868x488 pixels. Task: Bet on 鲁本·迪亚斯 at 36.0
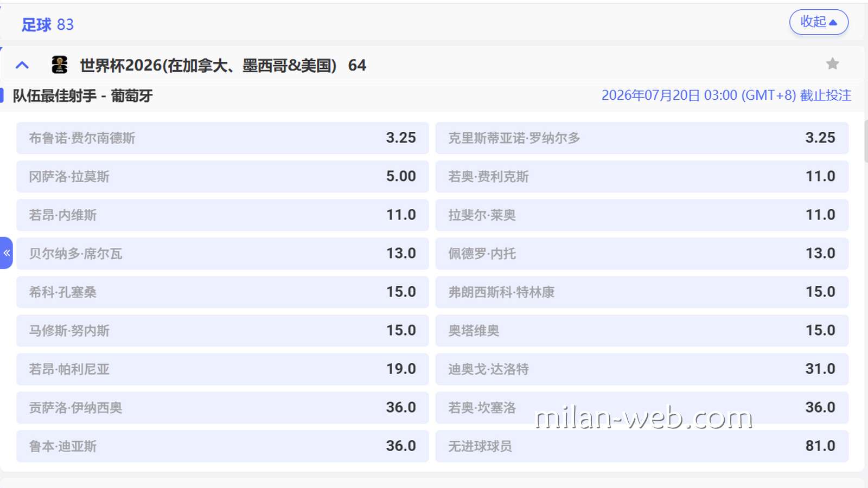[222, 446]
